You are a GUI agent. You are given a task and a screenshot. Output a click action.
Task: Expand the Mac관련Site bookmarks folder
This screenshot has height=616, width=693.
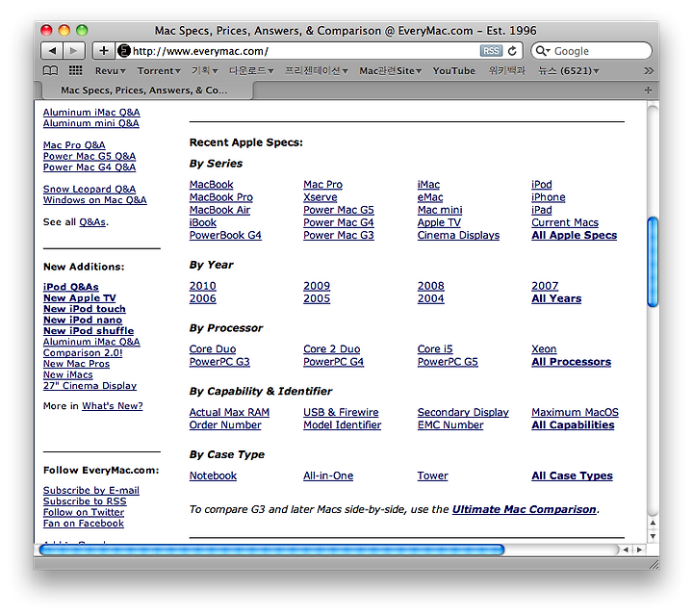point(390,70)
